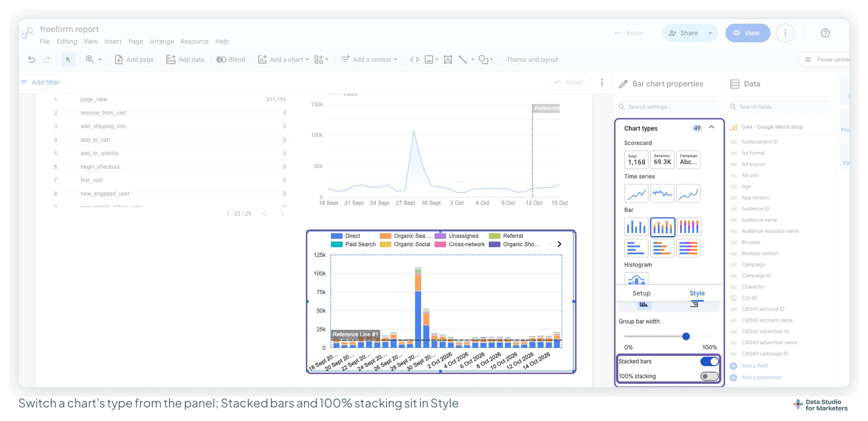Click the Search fields input box
Screen dimensions: 868x421
click(781, 107)
